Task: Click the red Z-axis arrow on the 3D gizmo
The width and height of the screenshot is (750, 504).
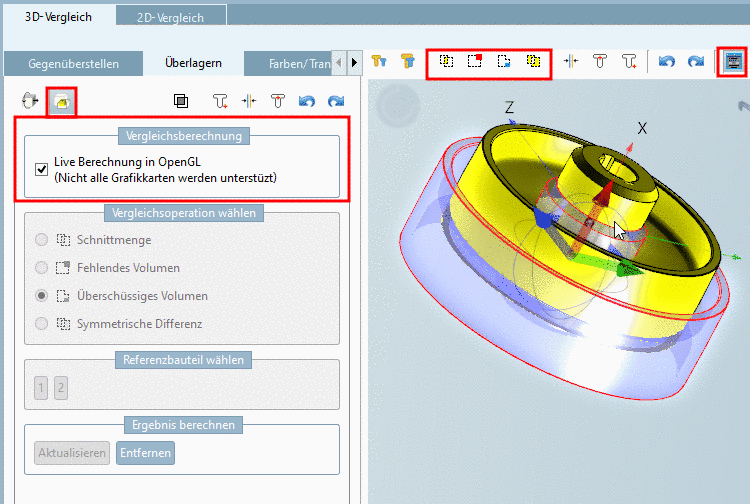Action: pyautogui.click(x=604, y=194)
